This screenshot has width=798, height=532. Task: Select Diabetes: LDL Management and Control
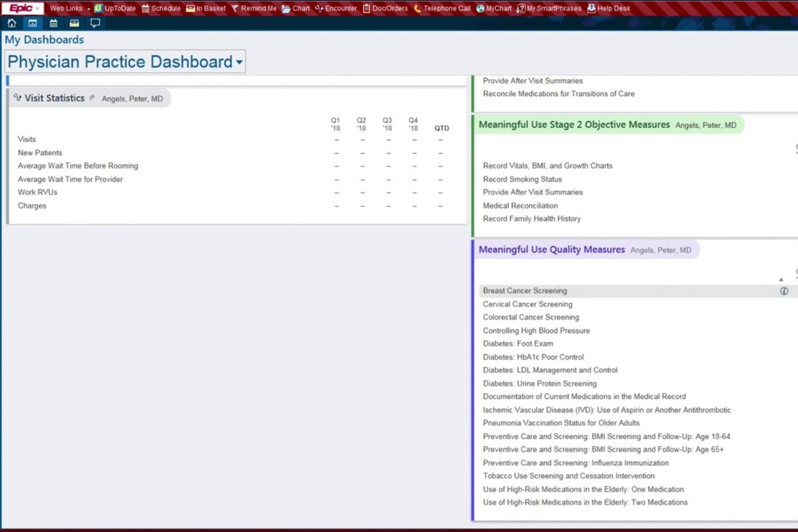(x=550, y=370)
